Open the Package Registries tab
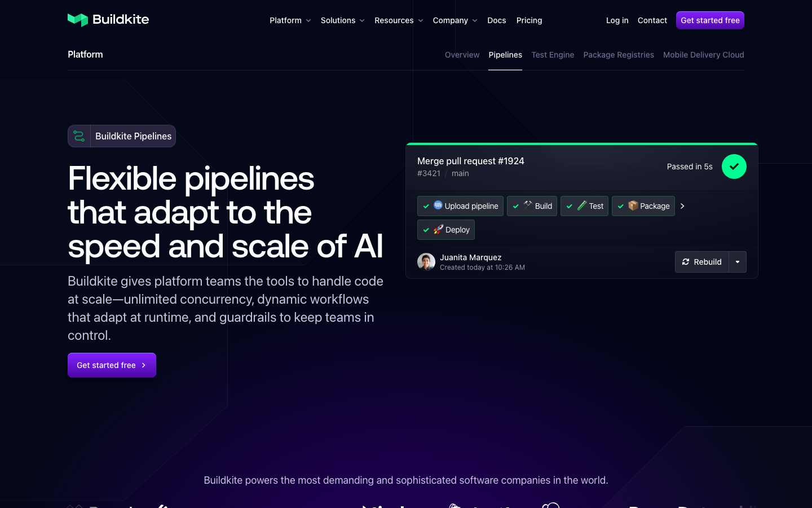Screen dimensions: 812x508 (619, 55)
